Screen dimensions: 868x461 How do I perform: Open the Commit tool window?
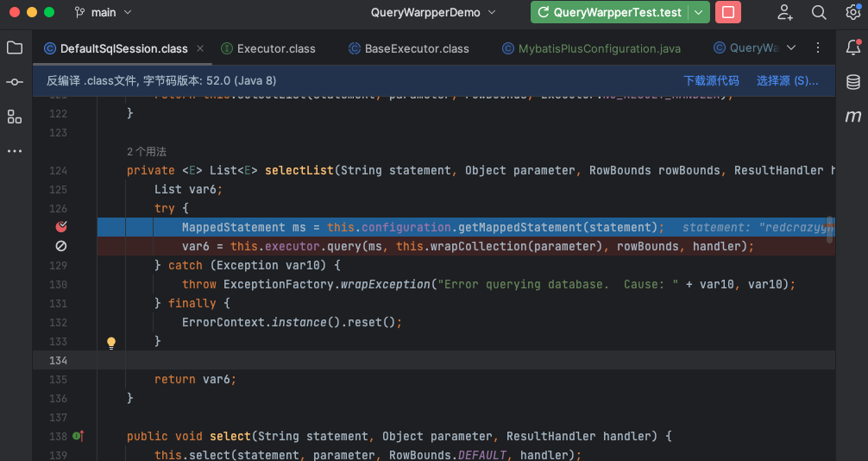[15, 82]
